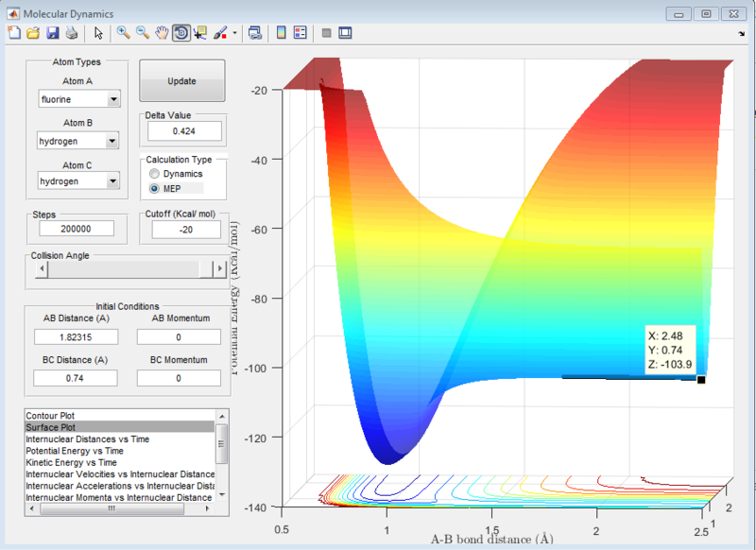
Task: Click the New Figure icon
Action: 14,33
